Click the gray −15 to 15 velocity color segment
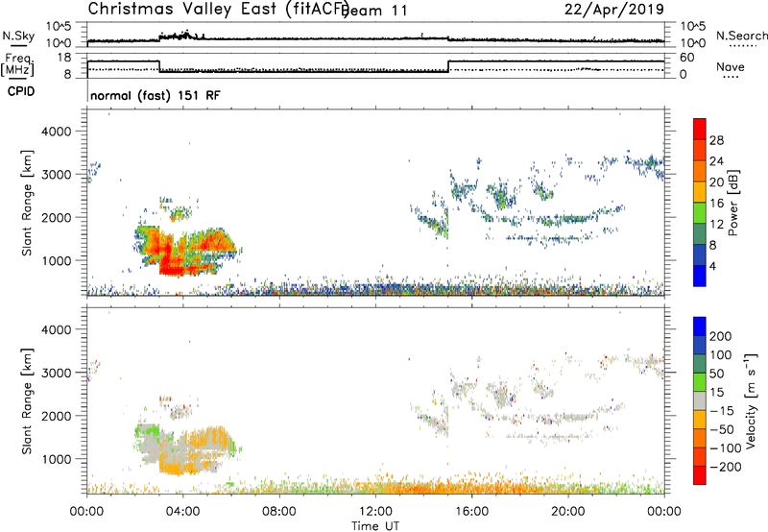This screenshot has width=768, height=532. [x=700, y=400]
